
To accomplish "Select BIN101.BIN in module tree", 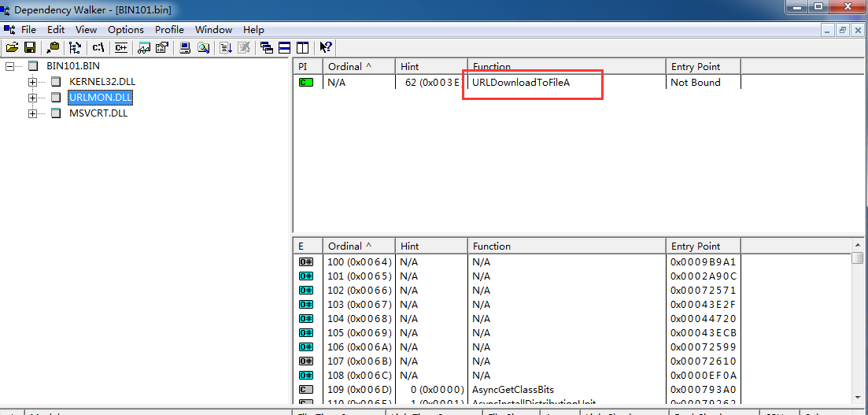I will (x=73, y=66).
